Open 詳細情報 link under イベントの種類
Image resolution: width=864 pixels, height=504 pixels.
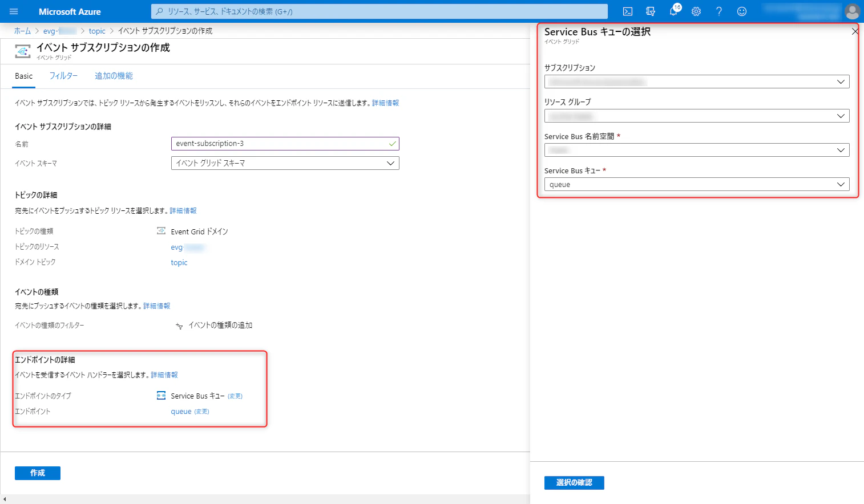coord(157,306)
